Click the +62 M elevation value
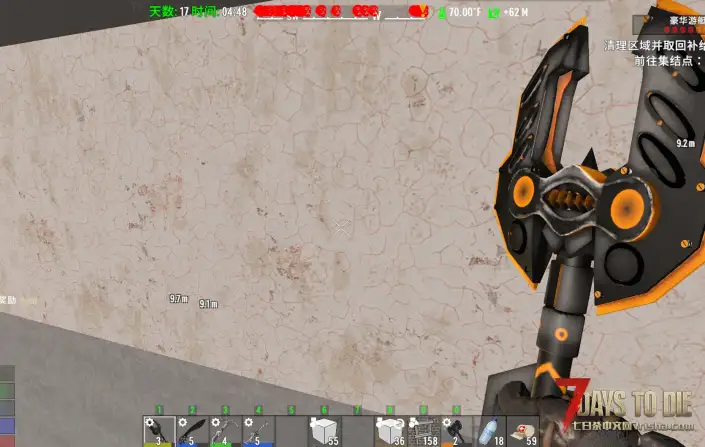Viewport: 705px width, 447px height. click(x=515, y=12)
